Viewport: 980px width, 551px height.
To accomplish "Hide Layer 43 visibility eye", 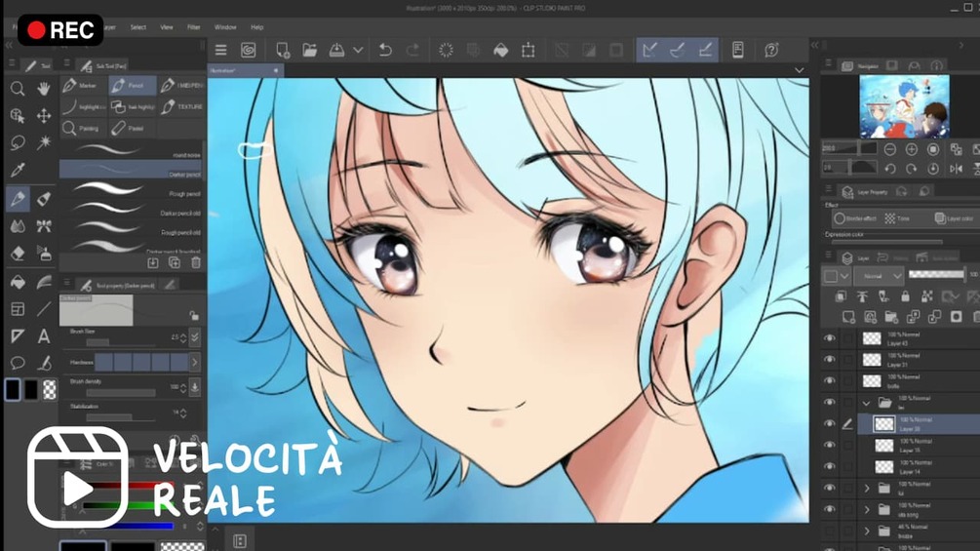I will pyautogui.click(x=830, y=338).
